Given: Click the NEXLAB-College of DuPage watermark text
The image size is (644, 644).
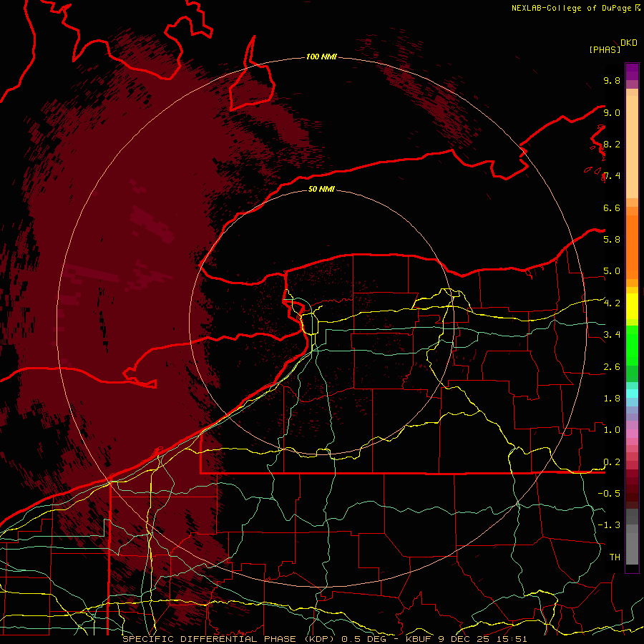Looking at the screenshot, I should point(575,8).
